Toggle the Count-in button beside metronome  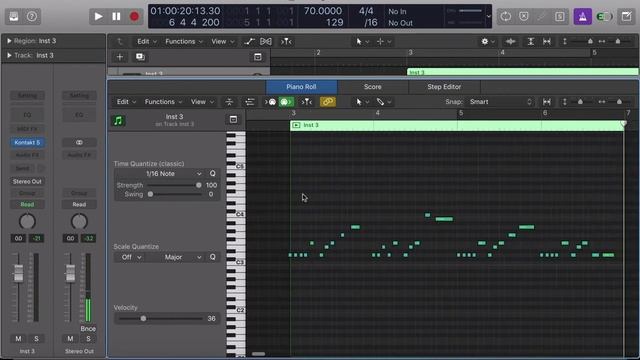[x=604, y=16]
